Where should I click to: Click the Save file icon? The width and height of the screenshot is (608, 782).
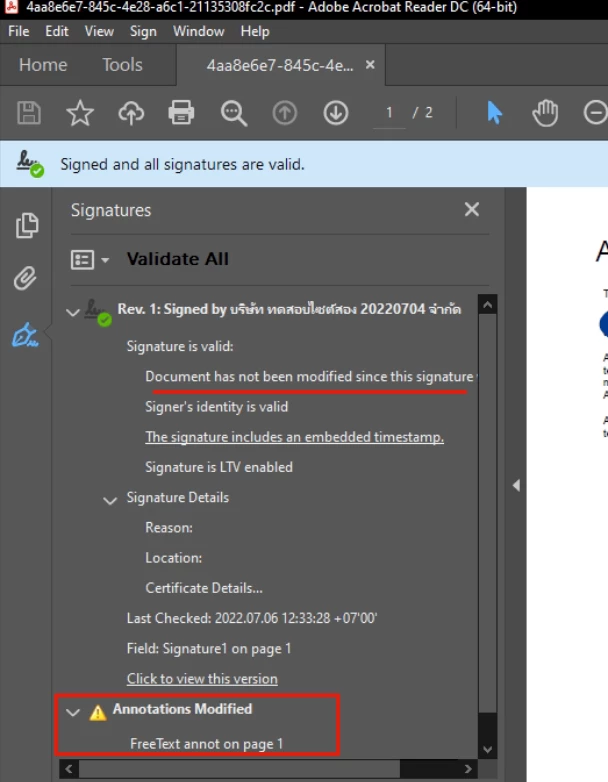(28, 113)
